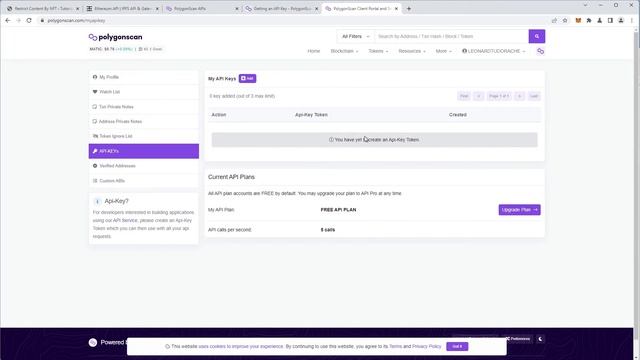This screenshot has height=360, width=640.
Task: Close the PolygonScan APIs tab
Action: 237,9
